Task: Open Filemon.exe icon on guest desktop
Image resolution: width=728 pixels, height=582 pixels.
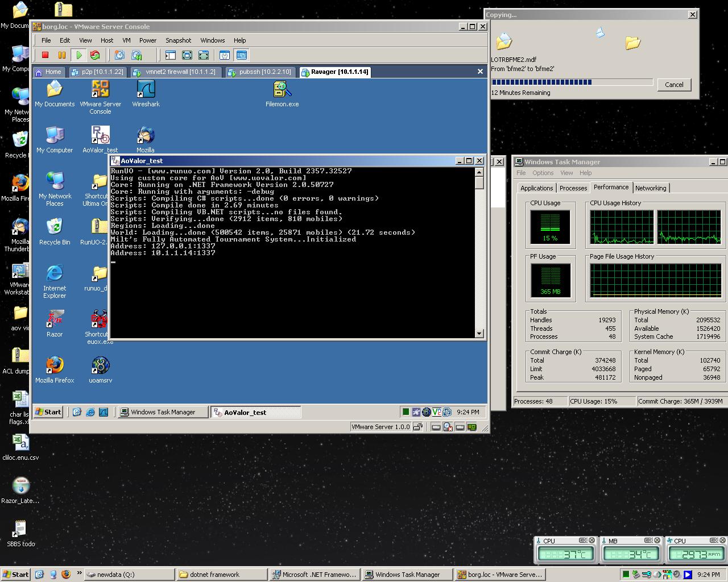Action: coord(282,94)
